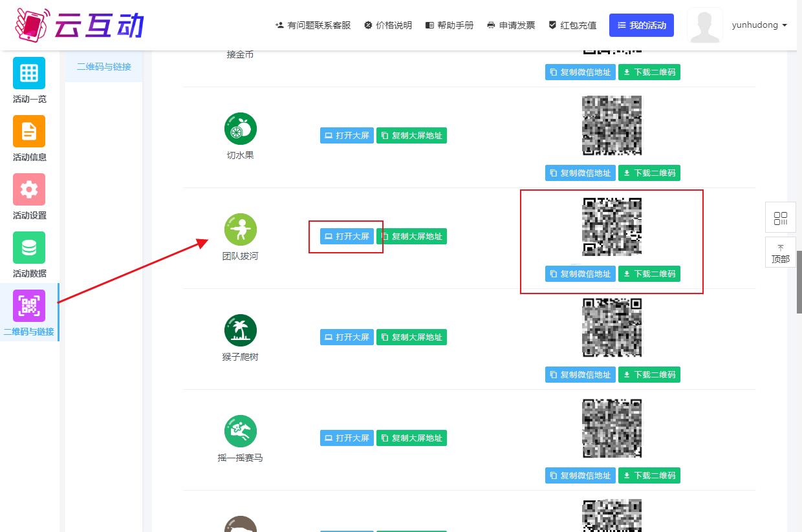
Task: Open 申请发票 in the top navigation
Action: (511, 25)
